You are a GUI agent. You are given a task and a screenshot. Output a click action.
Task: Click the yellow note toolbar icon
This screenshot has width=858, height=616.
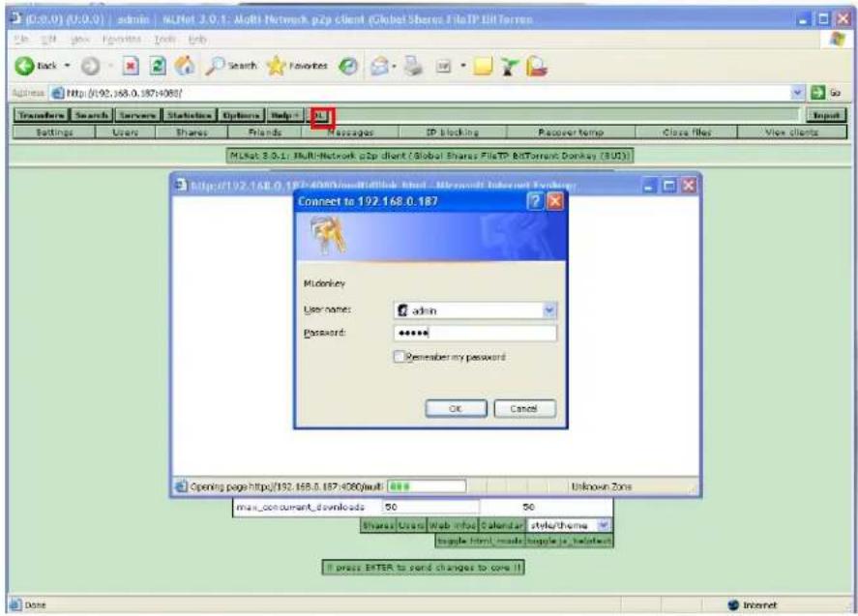click(483, 66)
